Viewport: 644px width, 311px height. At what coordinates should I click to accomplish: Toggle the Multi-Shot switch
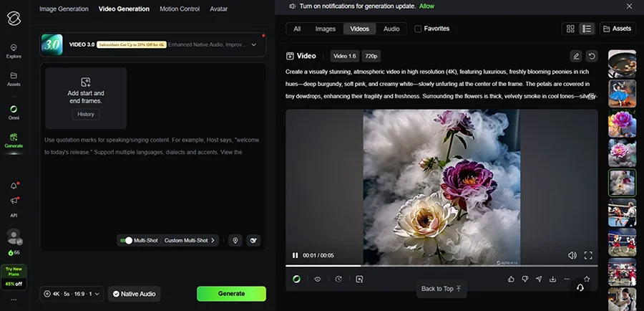point(126,240)
